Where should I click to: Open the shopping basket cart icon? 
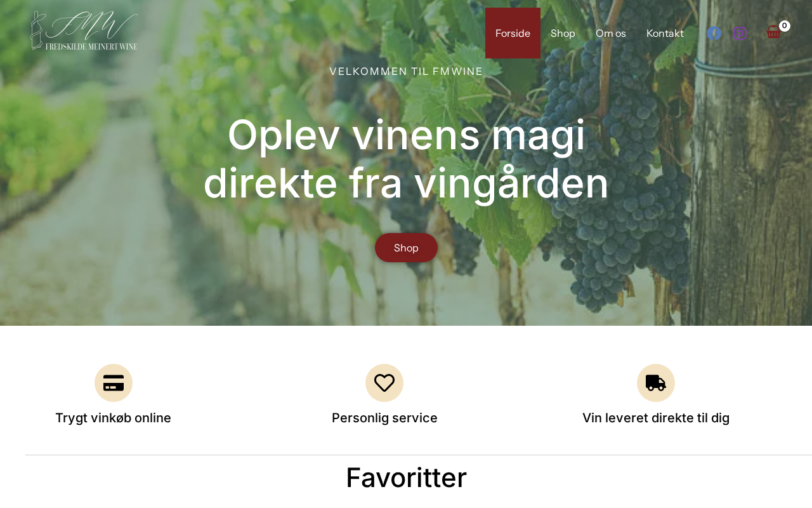click(x=773, y=32)
